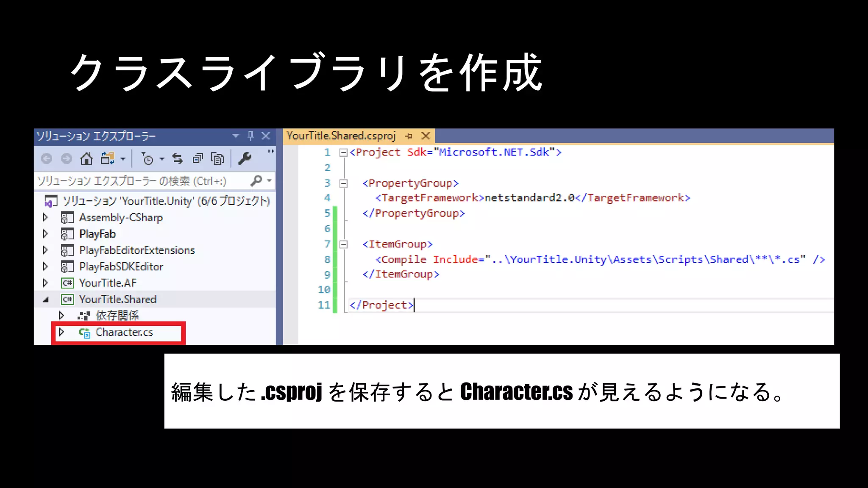Expand the 依存関係 dependencies node
Screen dimensions: 868x488
click(61, 316)
